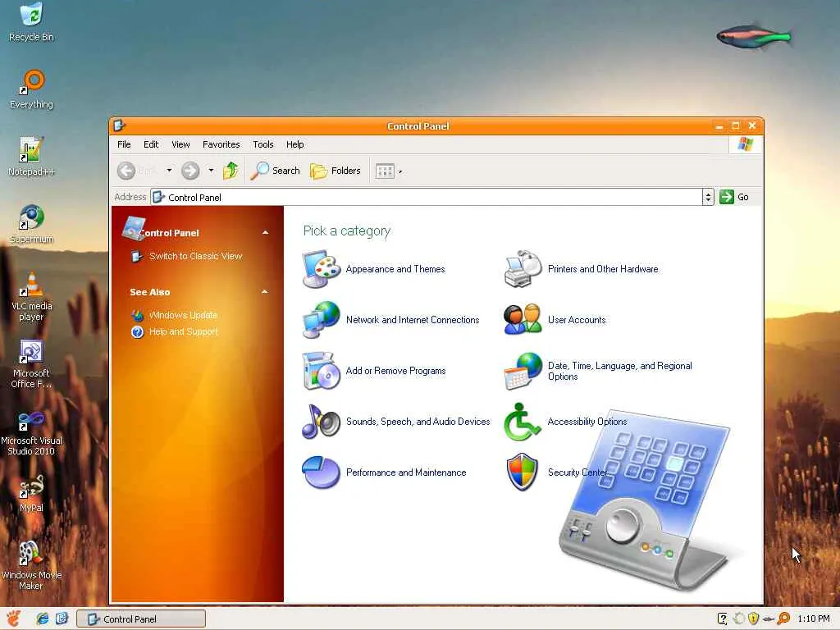Open User Accounts people icon

click(x=523, y=319)
